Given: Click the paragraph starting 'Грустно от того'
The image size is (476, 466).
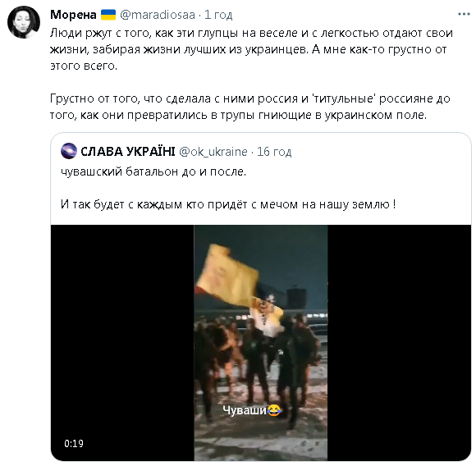Looking at the screenshot, I should (x=250, y=107).
